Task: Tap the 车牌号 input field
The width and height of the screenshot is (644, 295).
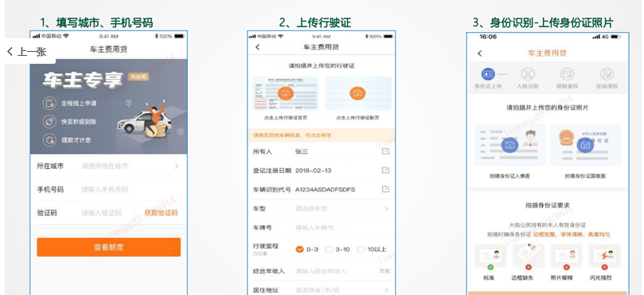Action: (321, 227)
